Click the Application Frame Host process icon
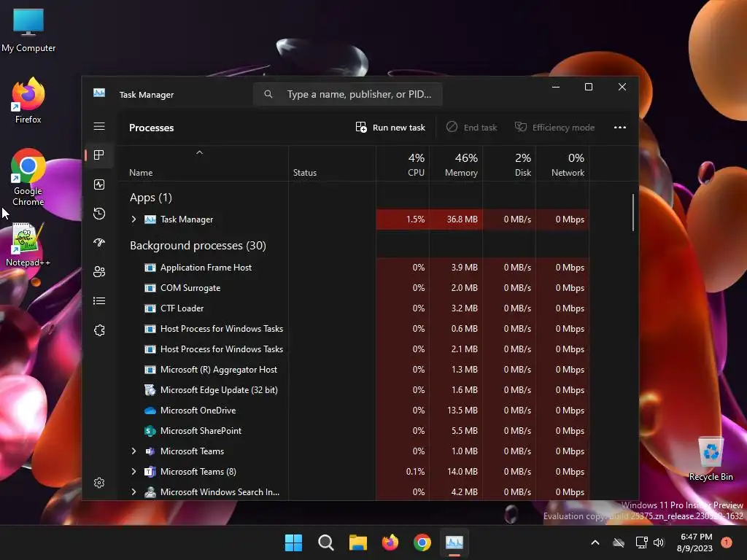 (150, 268)
